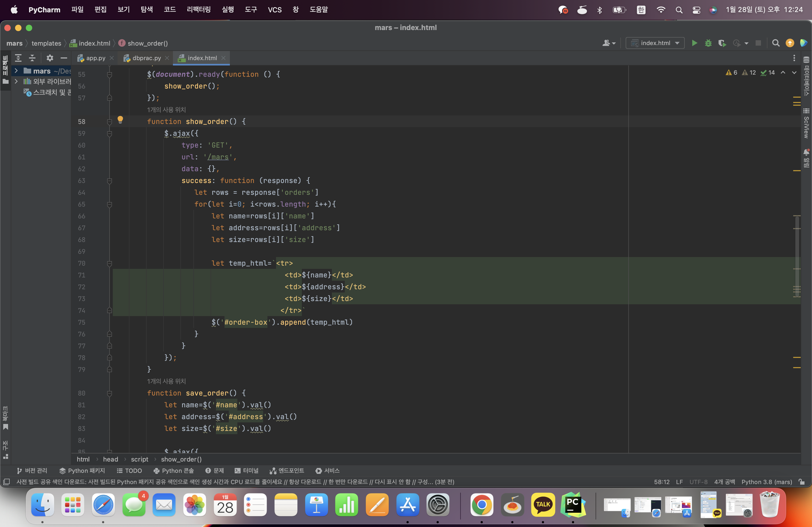Start debugging with the bug icon
Viewport: 812px width, 527px height.
pyautogui.click(x=708, y=43)
